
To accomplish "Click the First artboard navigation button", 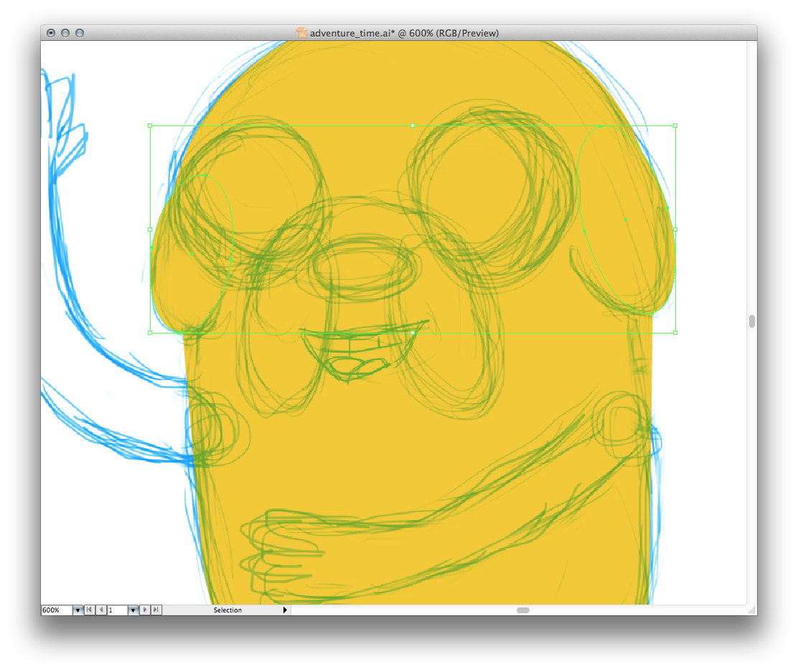I will [90, 610].
